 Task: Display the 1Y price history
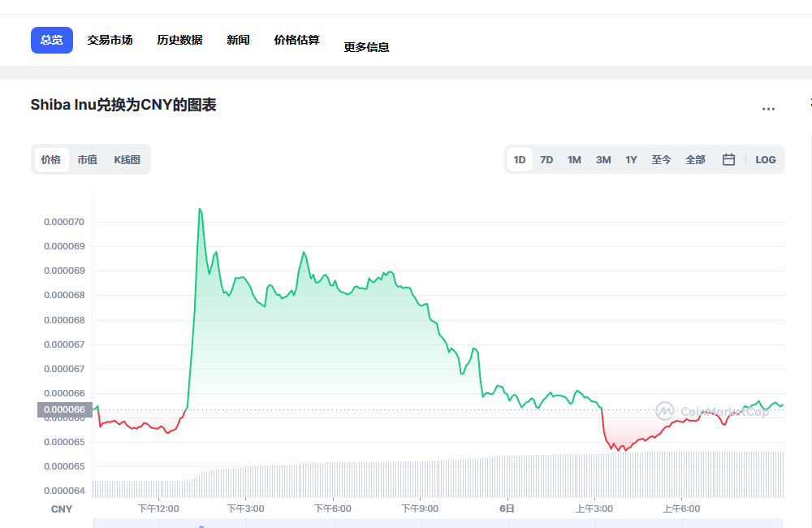631,159
